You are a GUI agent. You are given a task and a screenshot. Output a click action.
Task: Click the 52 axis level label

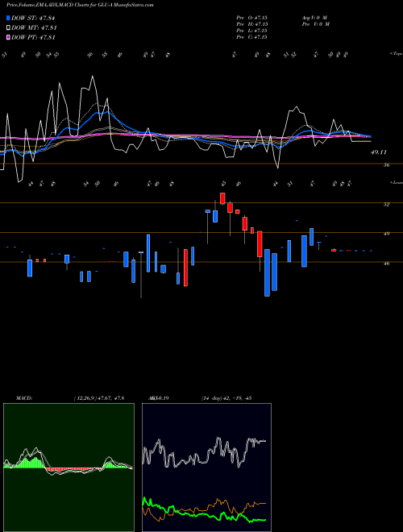point(386,204)
